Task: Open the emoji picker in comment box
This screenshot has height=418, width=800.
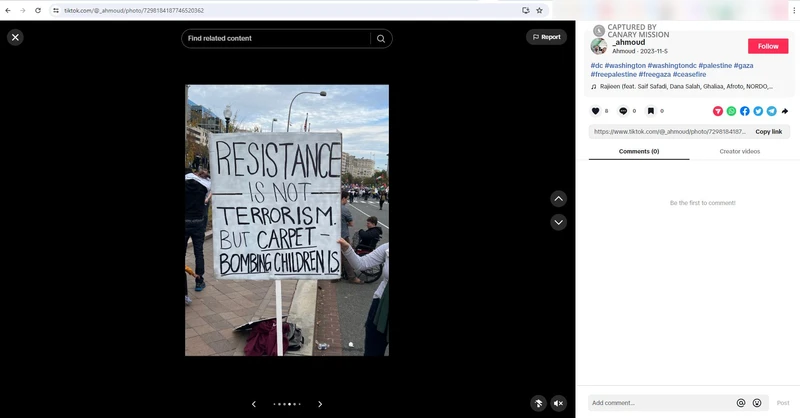Action: [x=757, y=403]
